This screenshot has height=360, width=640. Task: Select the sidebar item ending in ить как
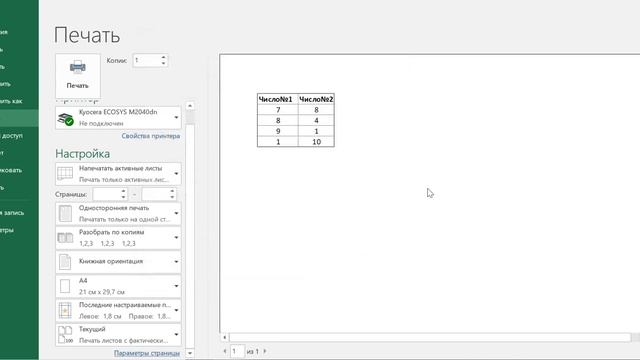(x=12, y=101)
